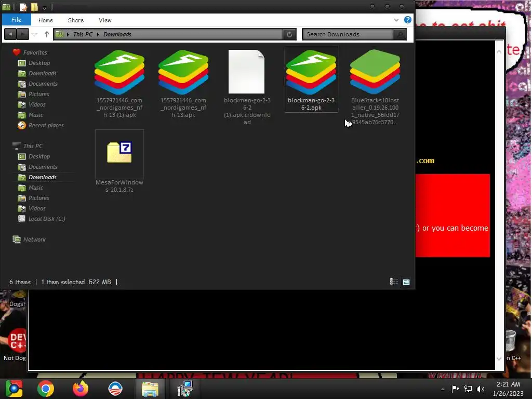Open Action Center flag icon
Screen dimensions: 532x399
(x=455, y=389)
